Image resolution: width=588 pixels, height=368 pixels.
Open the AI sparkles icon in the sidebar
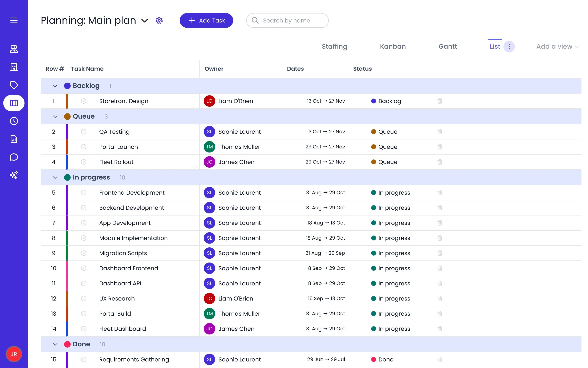tap(14, 175)
